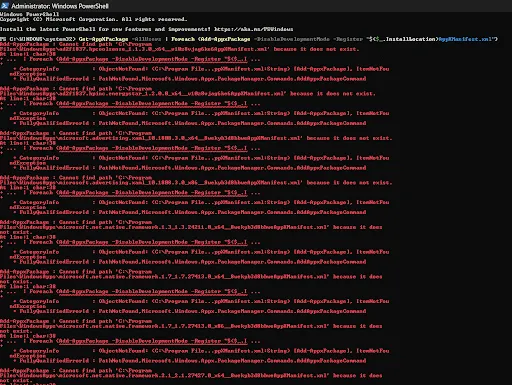Click the 'microsoft.advertising.xaml' x64 path line
The width and height of the screenshot is (512, 385).
(x=196, y=138)
